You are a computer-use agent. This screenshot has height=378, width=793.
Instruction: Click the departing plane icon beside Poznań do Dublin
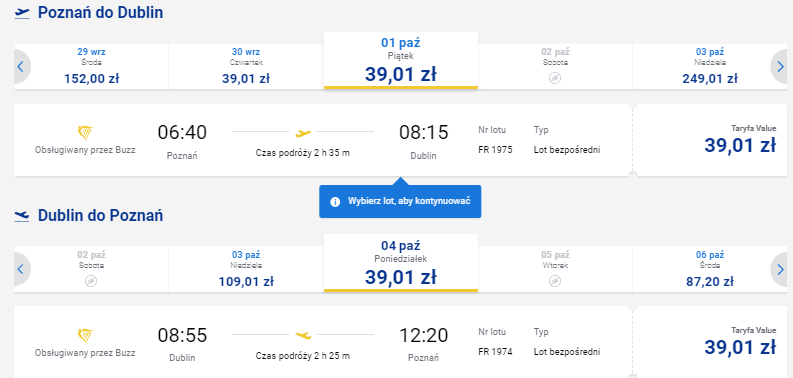point(22,13)
